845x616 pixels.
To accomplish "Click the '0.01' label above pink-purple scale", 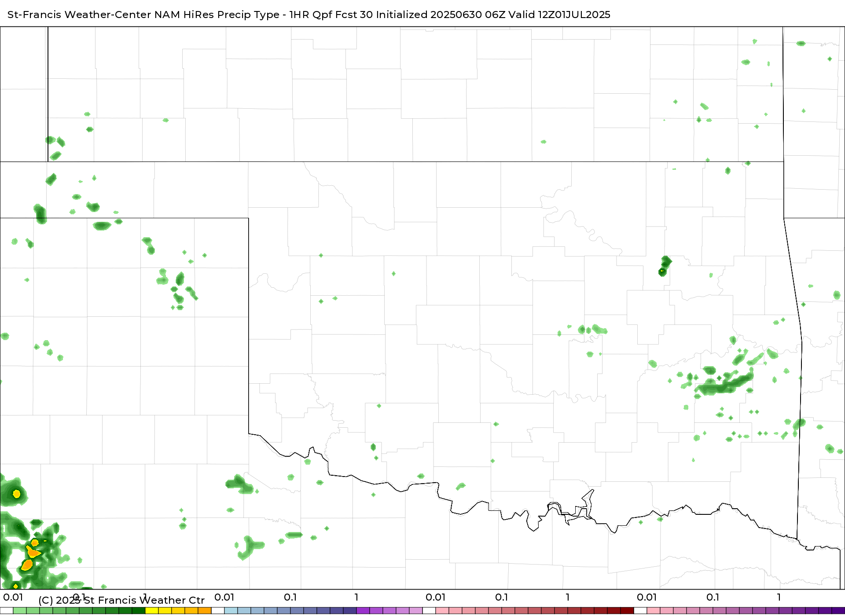I will coord(647,598).
